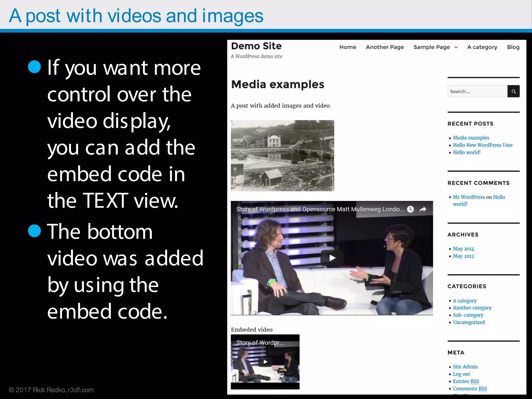Image resolution: width=532 pixels, height=399 pixels.
Task: Open the May 2012 archive
Action: tap(463, 256)
